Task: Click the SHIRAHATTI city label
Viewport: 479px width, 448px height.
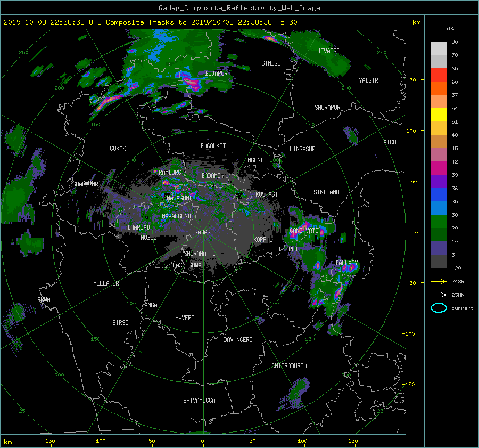Action: tap(200, 254)
